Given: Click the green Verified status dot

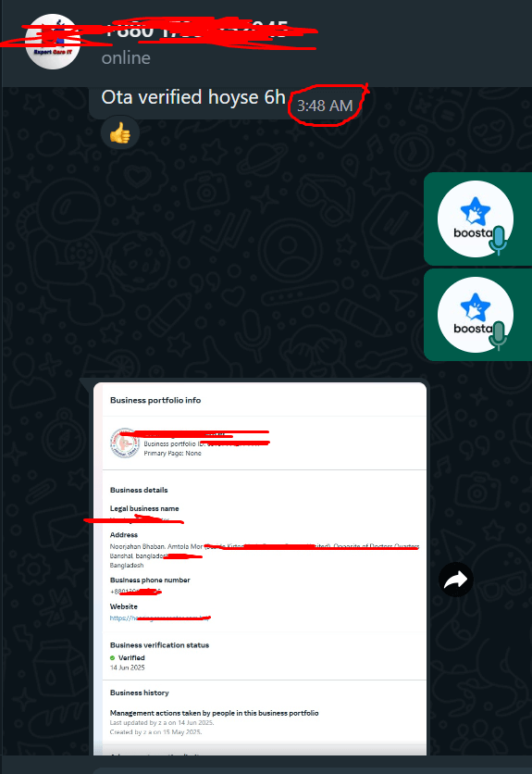Looking at the screenshot, I should pyautogui.click(x=113, y=658).
